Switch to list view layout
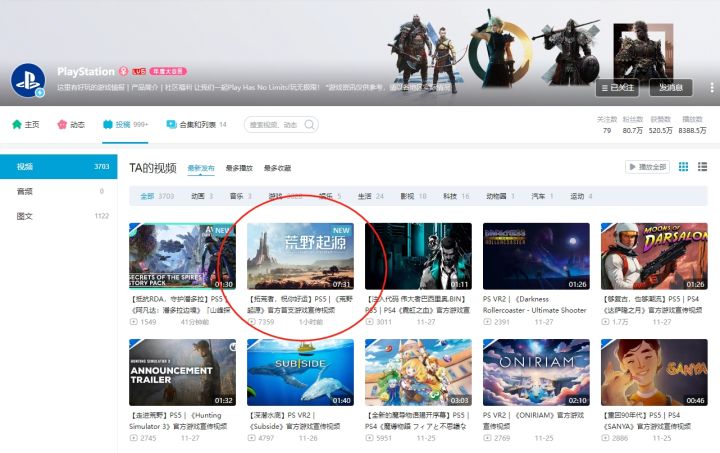This screenshot has width=720, height=453. 702,167
